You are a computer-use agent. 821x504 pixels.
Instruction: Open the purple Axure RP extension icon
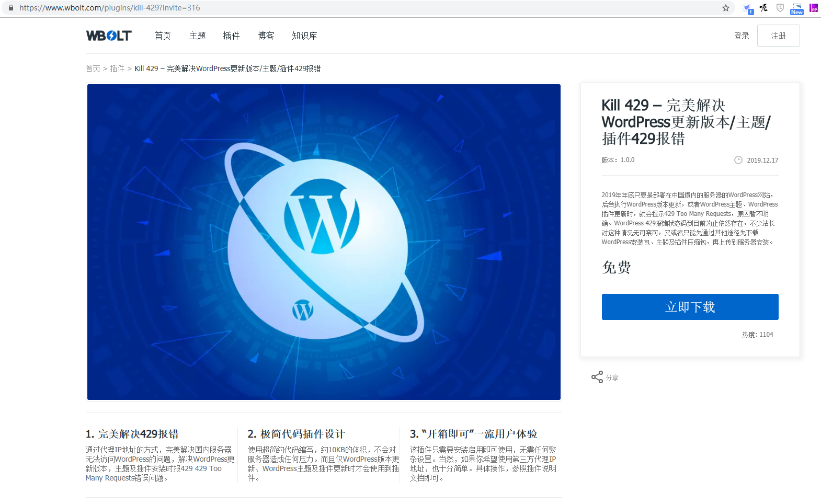pos(814,8)
